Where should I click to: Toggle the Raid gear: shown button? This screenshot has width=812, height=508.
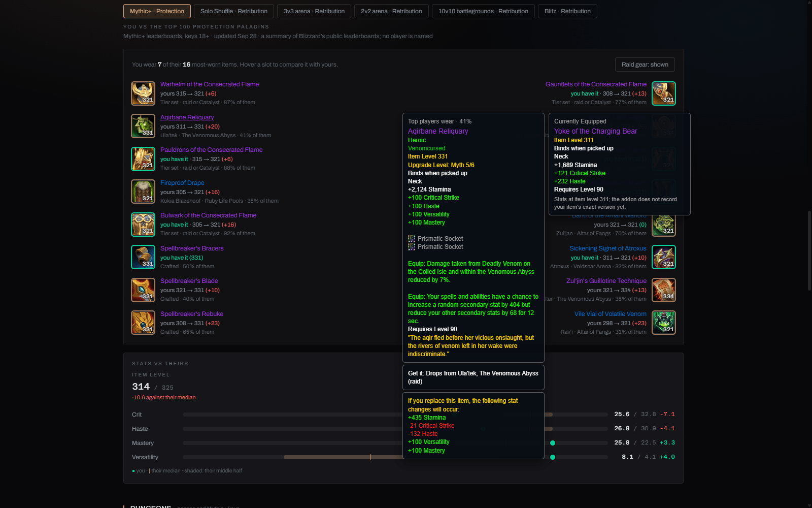coord(645,65)
